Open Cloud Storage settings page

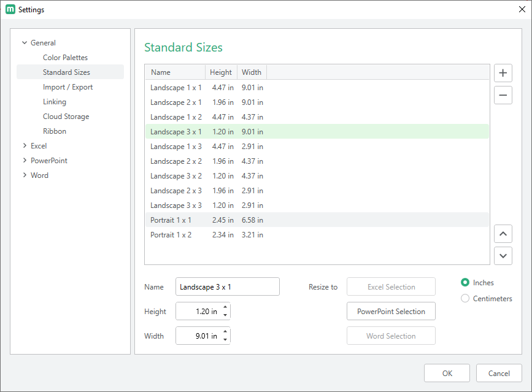click(x=66, y=117)
